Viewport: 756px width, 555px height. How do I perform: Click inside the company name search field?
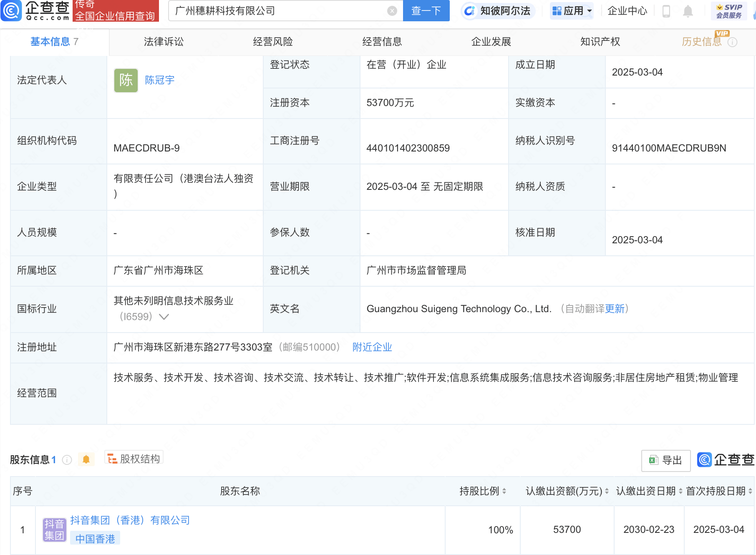point(271,11)
